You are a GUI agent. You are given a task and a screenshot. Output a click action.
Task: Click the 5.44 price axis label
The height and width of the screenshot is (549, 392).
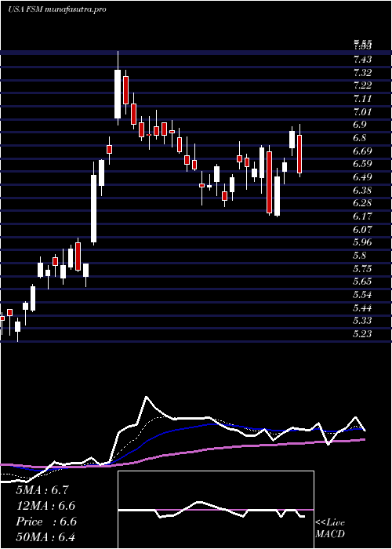(x=362, y=307)
